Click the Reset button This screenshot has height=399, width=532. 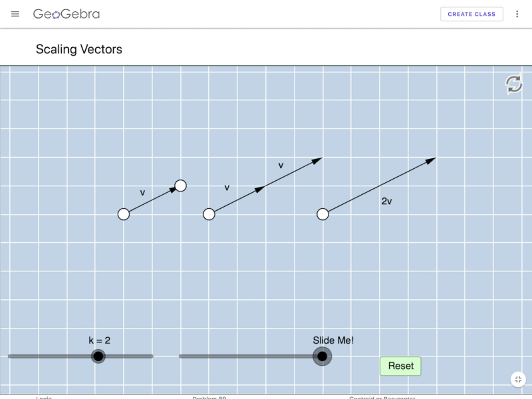point(400,366)
